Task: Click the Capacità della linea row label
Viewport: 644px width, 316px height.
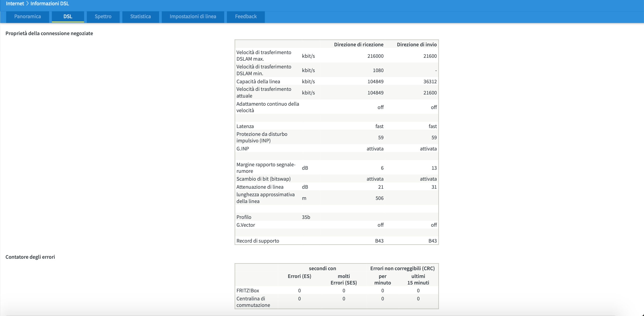Action: tap(258, 81)
